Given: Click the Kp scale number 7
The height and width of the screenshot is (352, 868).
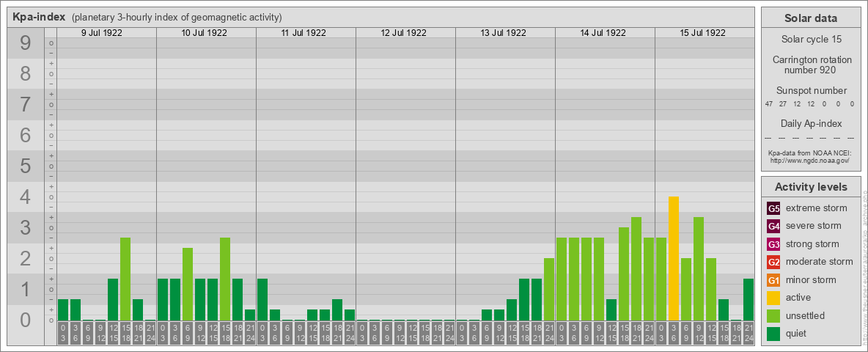Looking at the screenshot, I should (x=25, y=104).
